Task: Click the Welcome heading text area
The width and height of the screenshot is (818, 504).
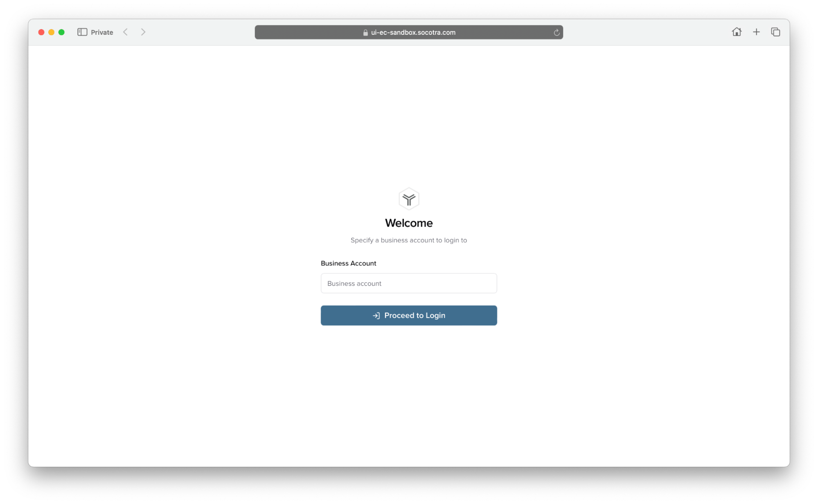Action: click(x=409, y=223)
